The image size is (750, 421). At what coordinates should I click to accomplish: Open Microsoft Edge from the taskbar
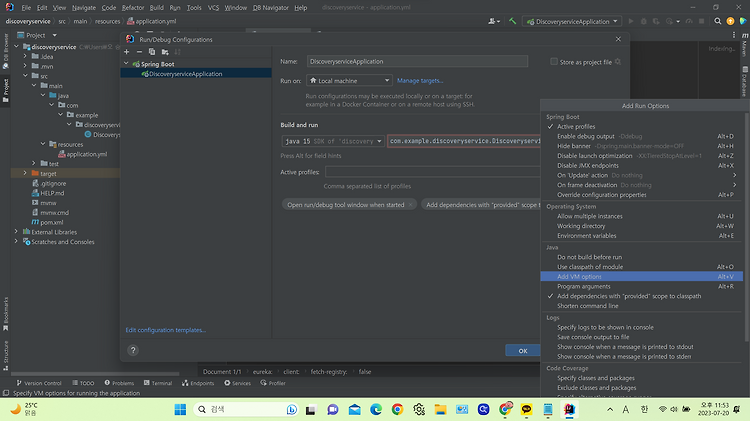coord(376,410)
